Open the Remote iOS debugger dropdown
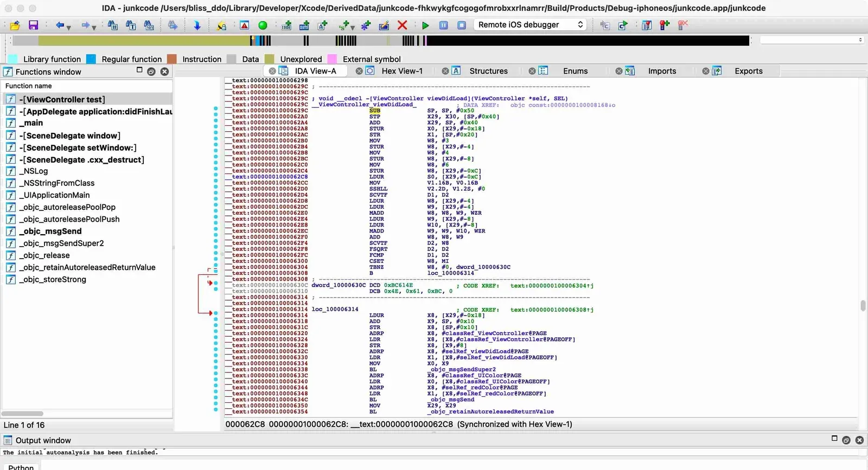The image size is (868, 470). (x=531, y=25)
